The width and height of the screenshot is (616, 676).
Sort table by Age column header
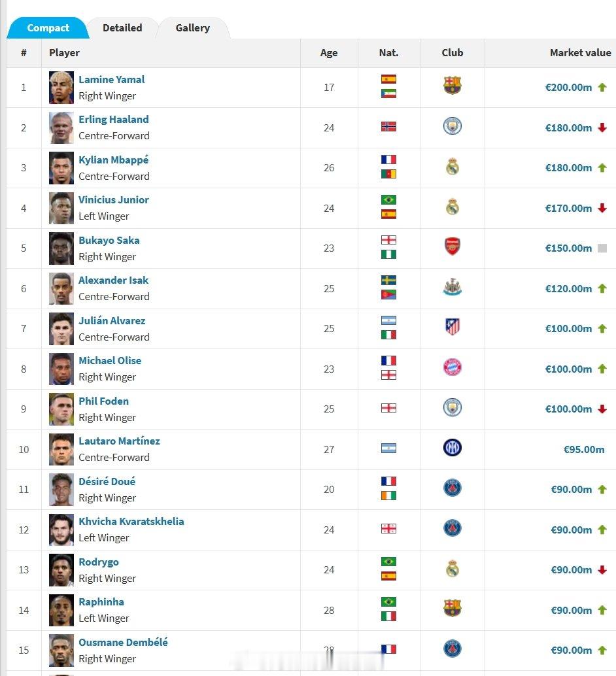329,52
